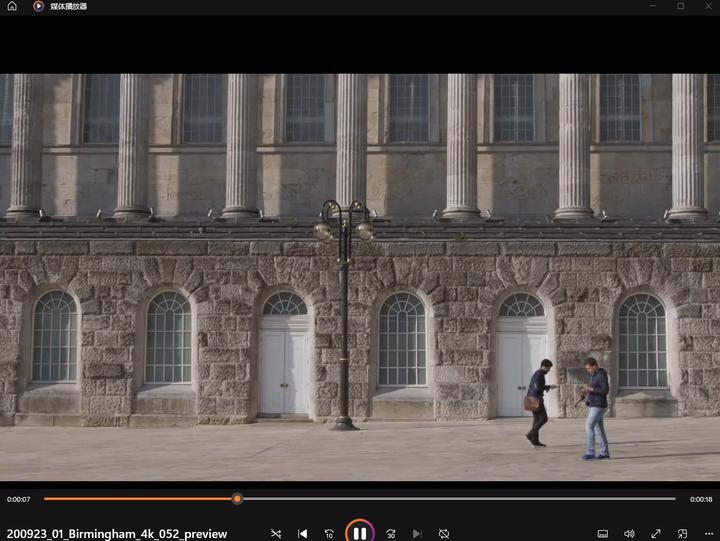Go to Media Player home

click(x=12, y=6)
